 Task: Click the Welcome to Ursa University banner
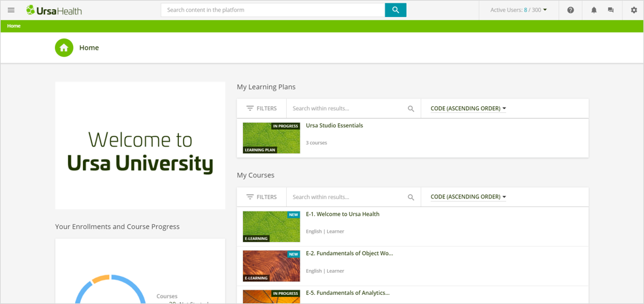click(140, 145)
